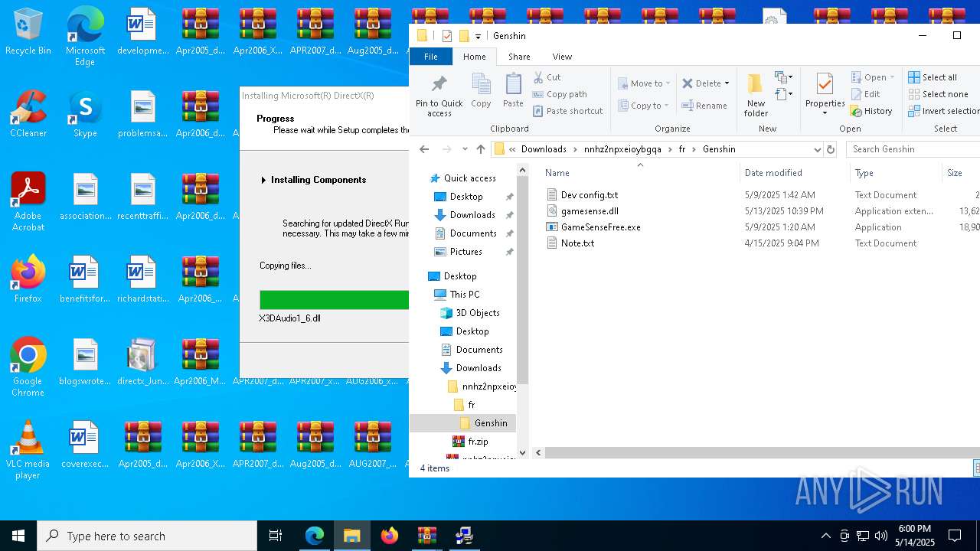Click the Rename ribbon button

click(704, 106)
